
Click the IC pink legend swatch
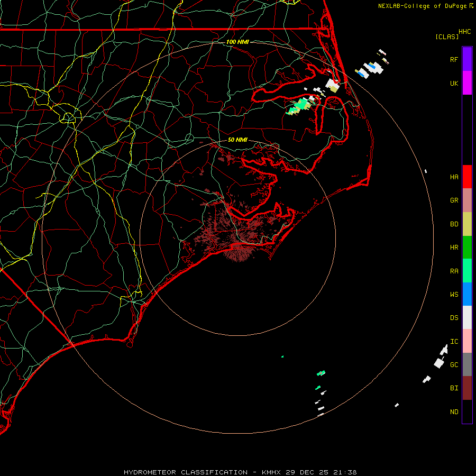pos(467,341)
